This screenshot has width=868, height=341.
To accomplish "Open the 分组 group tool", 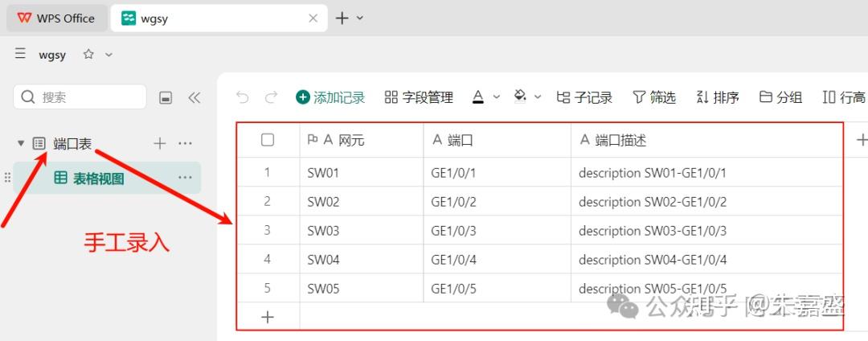I will pos(781,98).
